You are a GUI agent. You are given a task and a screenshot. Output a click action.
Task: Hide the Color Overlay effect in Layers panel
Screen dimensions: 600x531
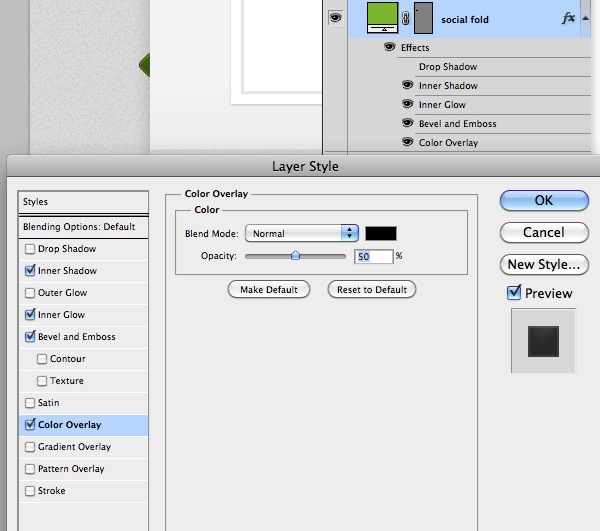pos(408,142)
